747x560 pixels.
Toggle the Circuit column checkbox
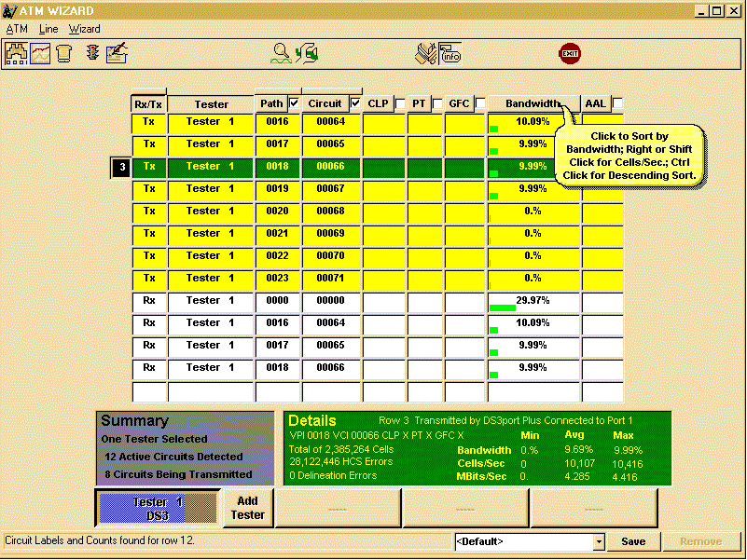[355, 102]
